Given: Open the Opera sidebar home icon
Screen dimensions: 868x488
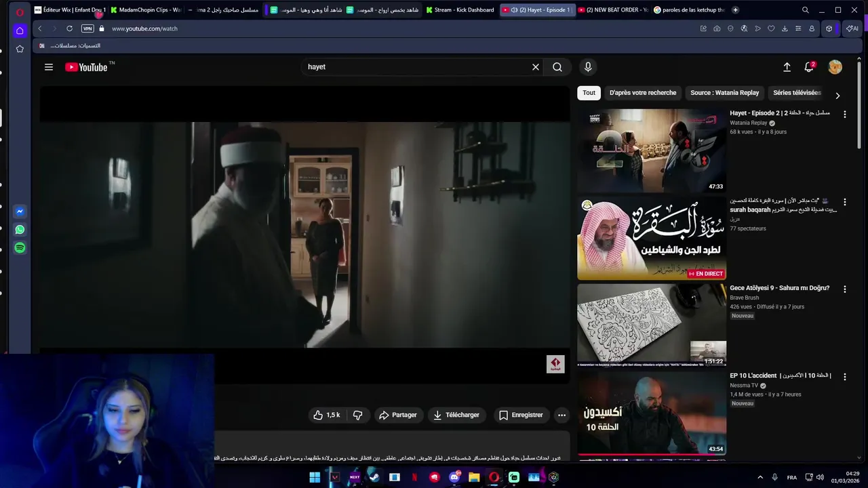Looking at the screenshot, I should click(x=20, y=30).
